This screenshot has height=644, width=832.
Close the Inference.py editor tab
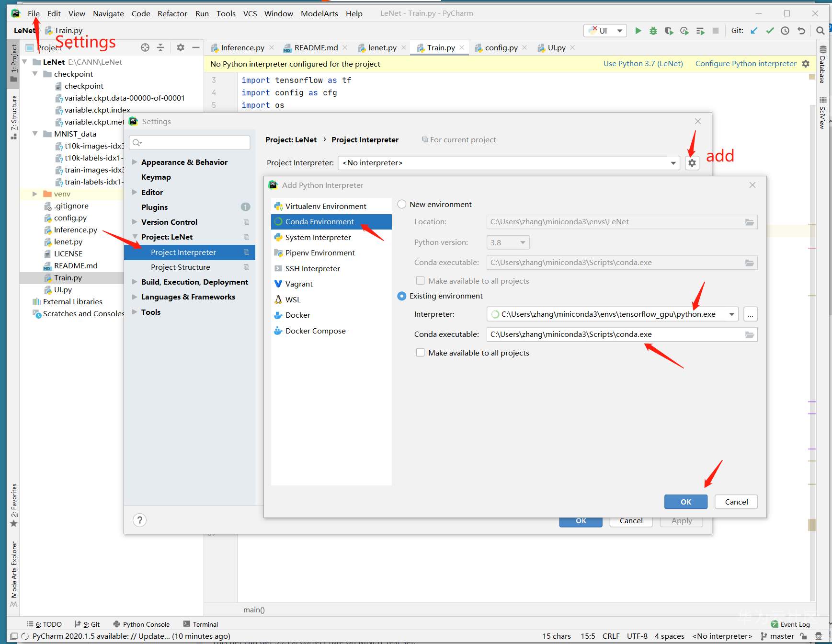[x=272, y=47]
